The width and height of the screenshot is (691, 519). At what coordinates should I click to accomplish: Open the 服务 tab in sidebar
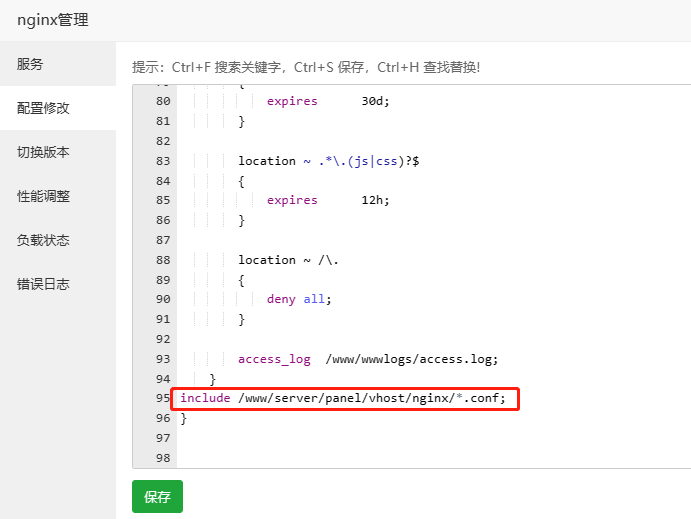[58, 64]
